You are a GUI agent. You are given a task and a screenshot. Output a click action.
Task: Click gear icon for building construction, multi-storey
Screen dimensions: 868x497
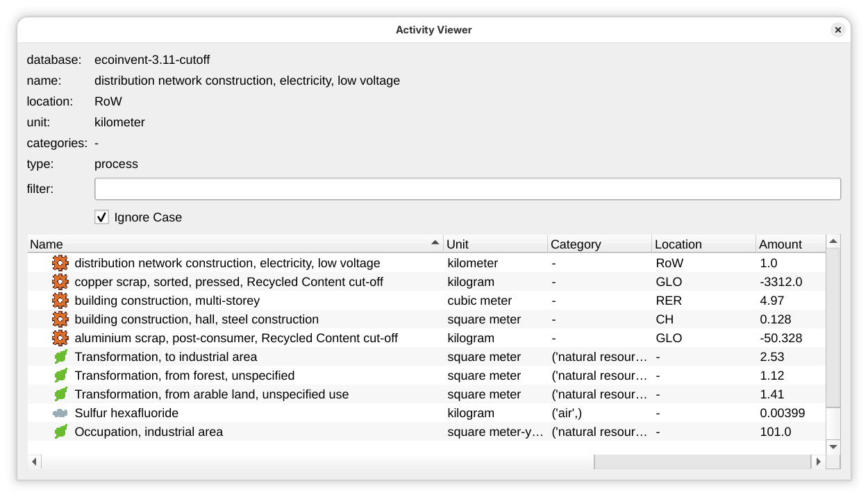60,301
